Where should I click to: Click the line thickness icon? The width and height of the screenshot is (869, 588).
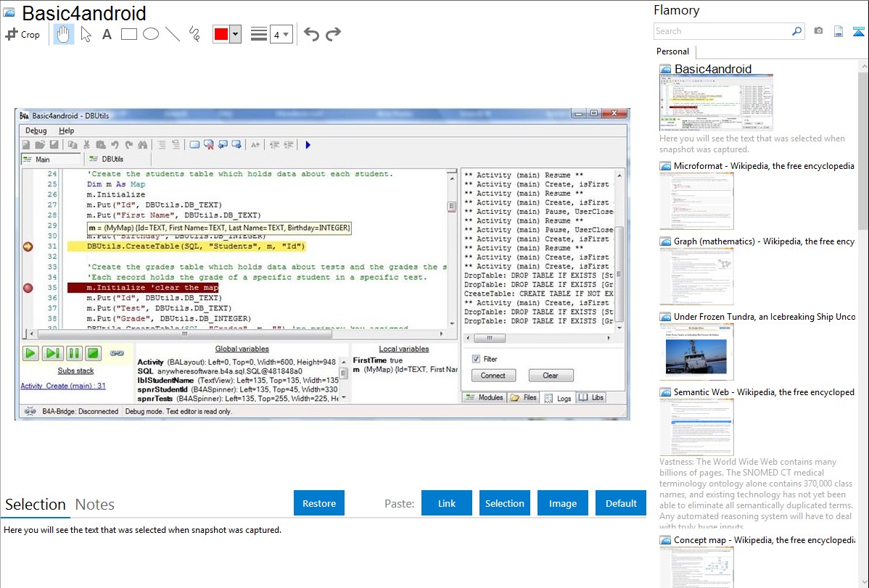[x=259, y=34]
